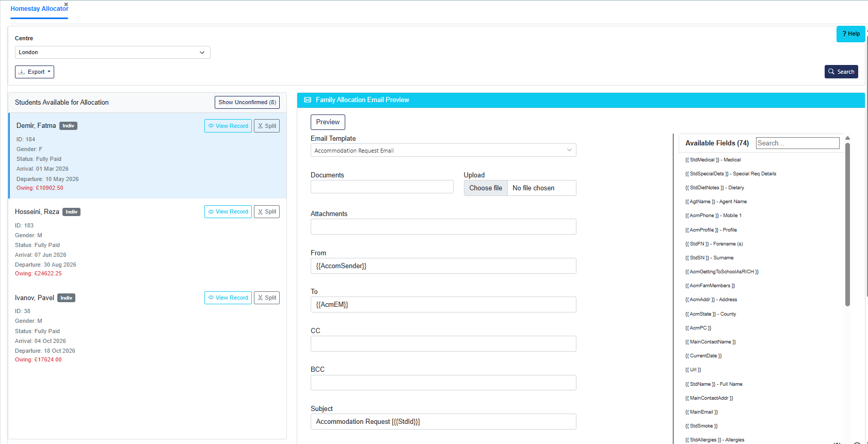The height and width of the screenshot is (444, 868).
Task: Focus the Documents input field
Action: click(382, 187)
